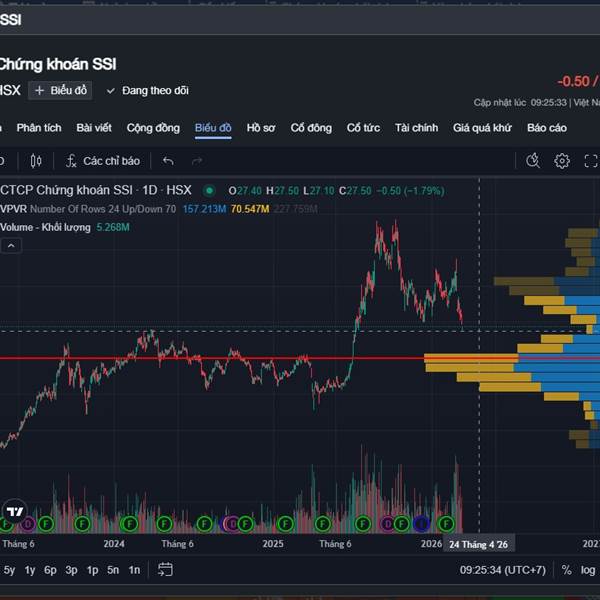Set chart range to 1n
Image resolution: width=600 pixels, height=600 pixels.
point(134,570)
